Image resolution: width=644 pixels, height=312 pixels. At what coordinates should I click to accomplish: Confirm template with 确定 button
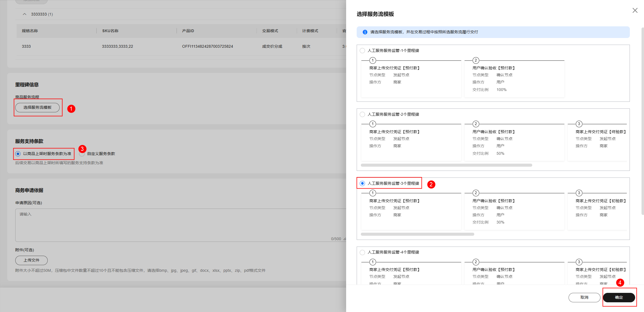(x=619, y=297)
